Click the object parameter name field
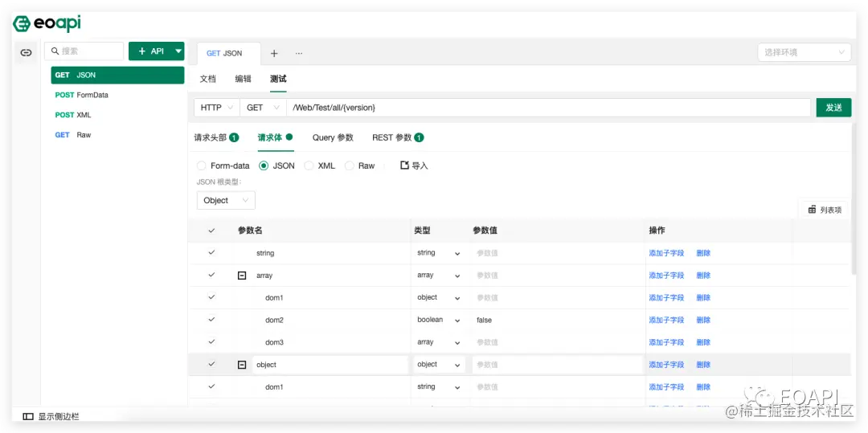The height and width of the screenshot is (433, 868). [x=330, y=365]
